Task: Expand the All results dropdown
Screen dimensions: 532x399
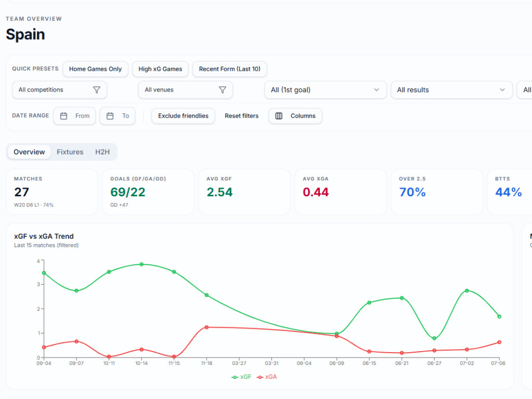Action: 452,90
